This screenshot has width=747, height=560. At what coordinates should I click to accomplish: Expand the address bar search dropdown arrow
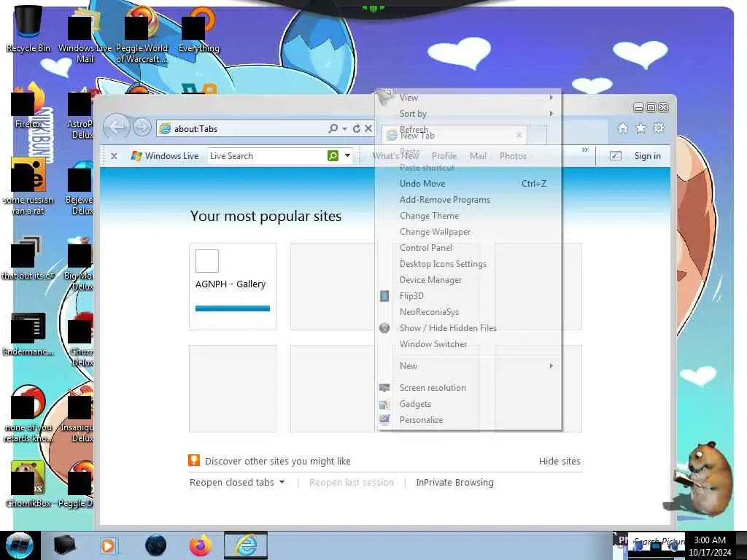[x=344, y=128]
